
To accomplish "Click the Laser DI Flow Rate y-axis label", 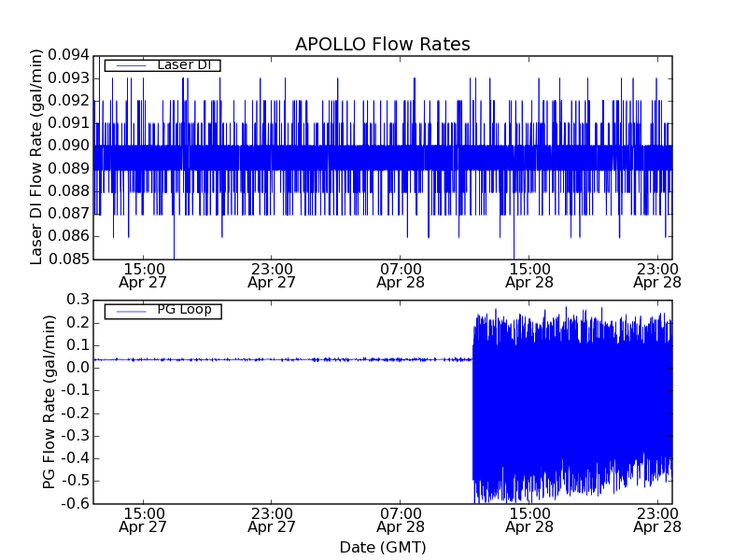I will 37,157.
